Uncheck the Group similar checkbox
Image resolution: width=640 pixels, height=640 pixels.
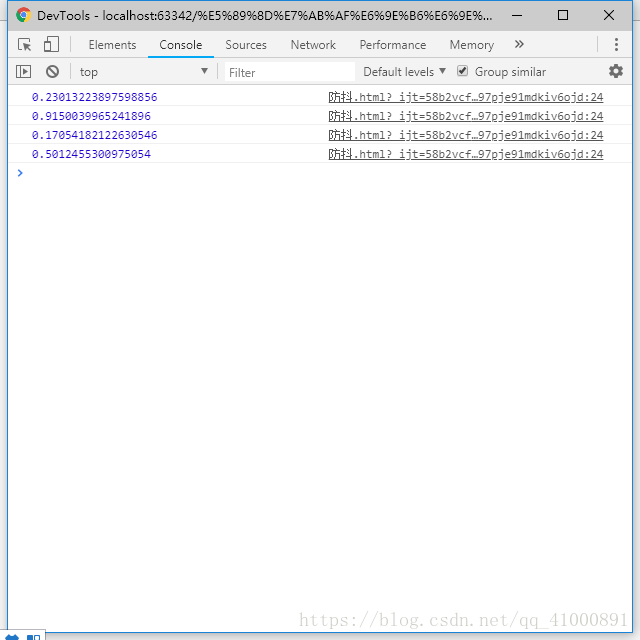462,71
